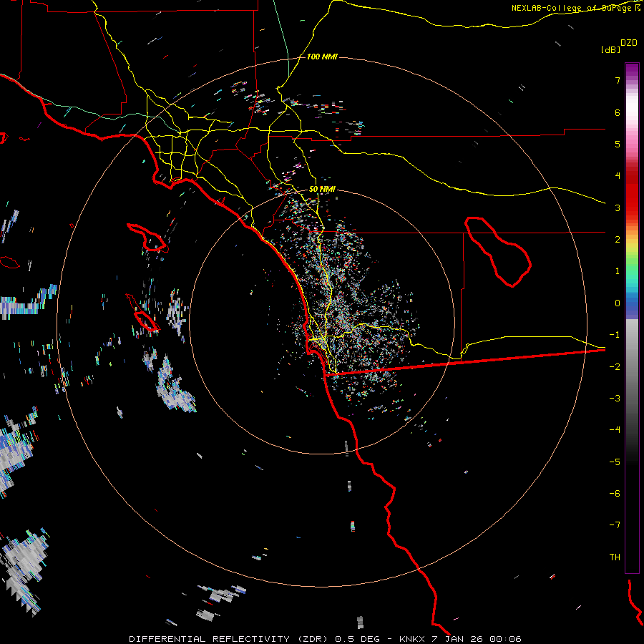Click the 7 value on color scale

[618, 80]
